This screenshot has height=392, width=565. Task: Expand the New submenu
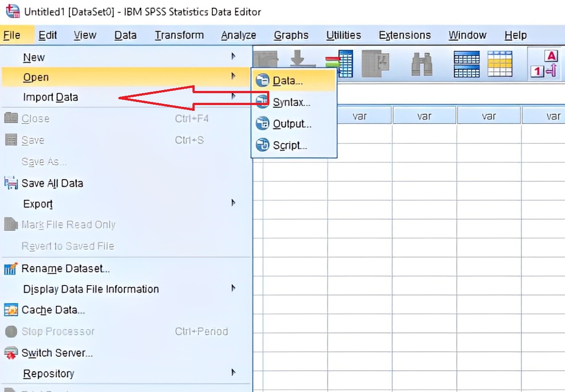click(x=126, y=57)
